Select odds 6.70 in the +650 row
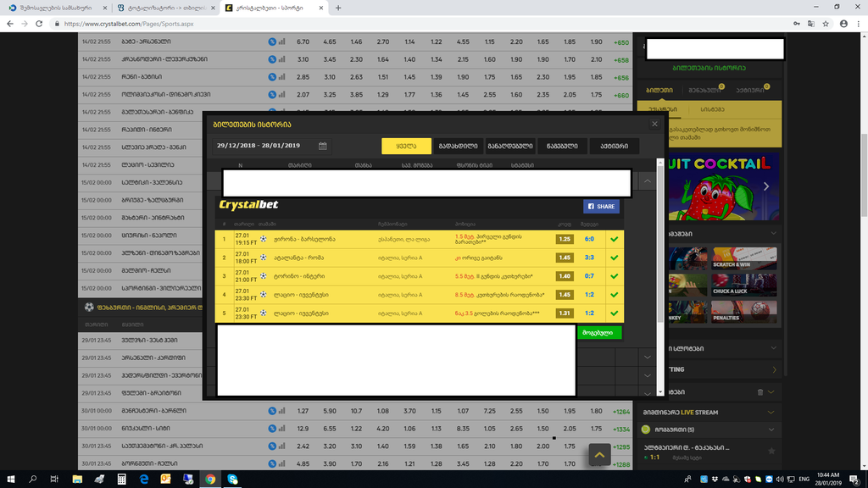868x488 pixels. (x=303, y=42)
